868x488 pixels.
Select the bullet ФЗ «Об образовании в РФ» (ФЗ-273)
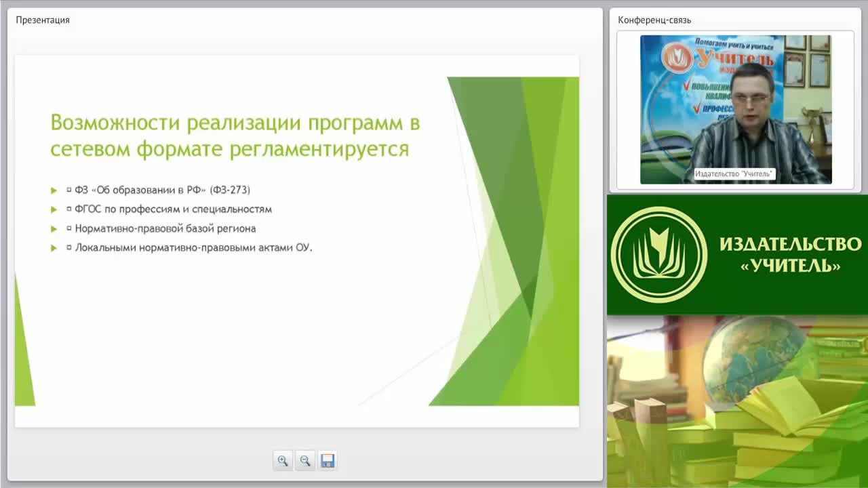(x=162, y=190)
